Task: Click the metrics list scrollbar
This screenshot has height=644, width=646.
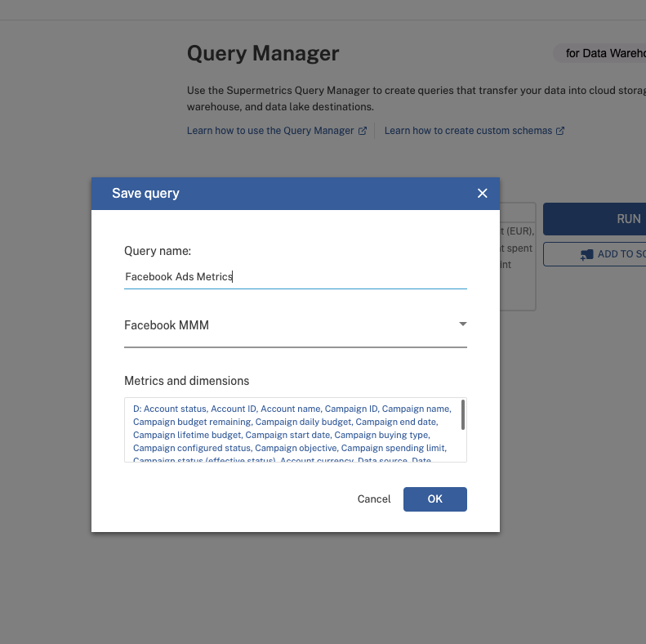Action: click(463, 414)
